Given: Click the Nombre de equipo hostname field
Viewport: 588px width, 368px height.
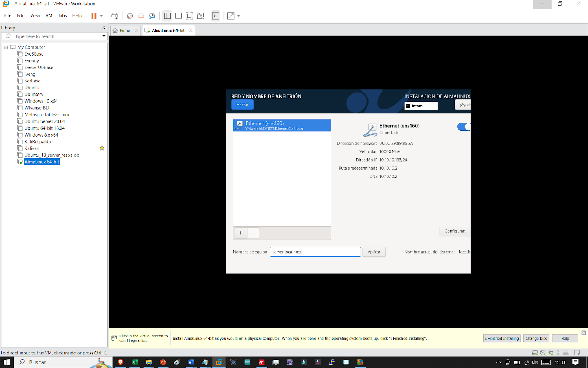Looking at the screenshot, I should coord(315,252).
